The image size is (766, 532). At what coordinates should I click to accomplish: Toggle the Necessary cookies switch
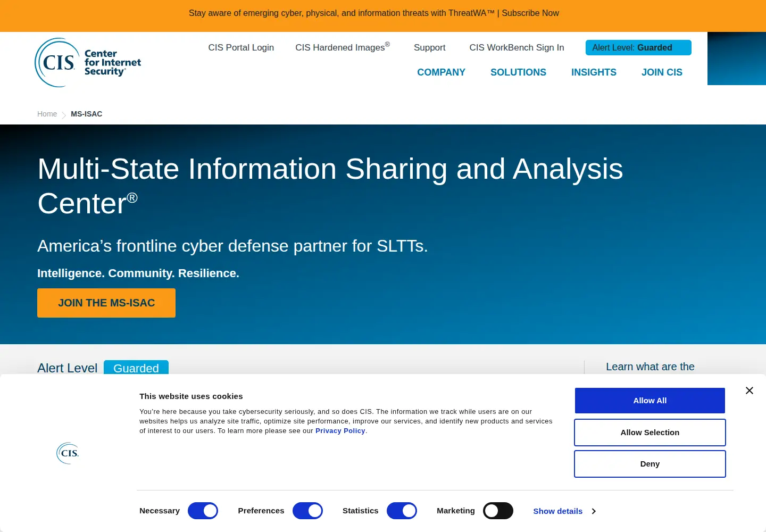pos(203,511)
